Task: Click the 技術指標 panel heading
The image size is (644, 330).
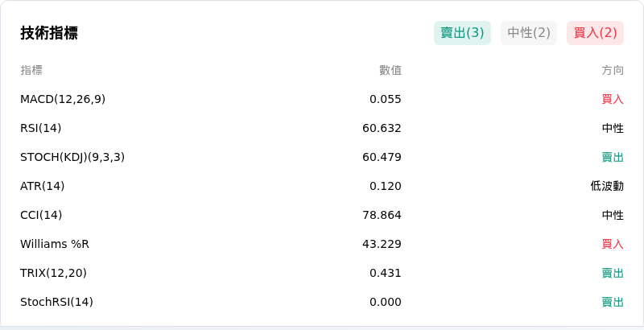Action: [49, 33]
